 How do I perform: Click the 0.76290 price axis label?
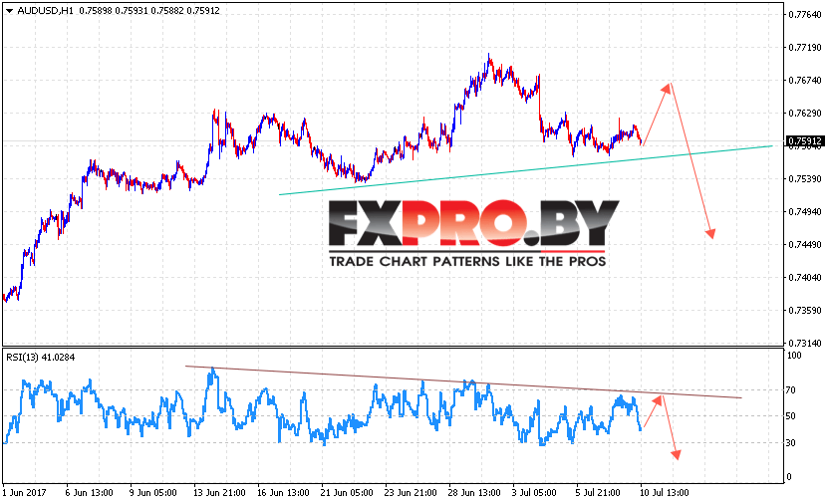pos(805,114)
